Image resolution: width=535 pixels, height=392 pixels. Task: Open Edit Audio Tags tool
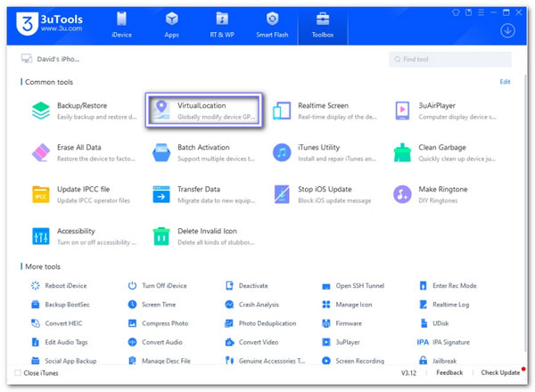click(x=60, y=342)
